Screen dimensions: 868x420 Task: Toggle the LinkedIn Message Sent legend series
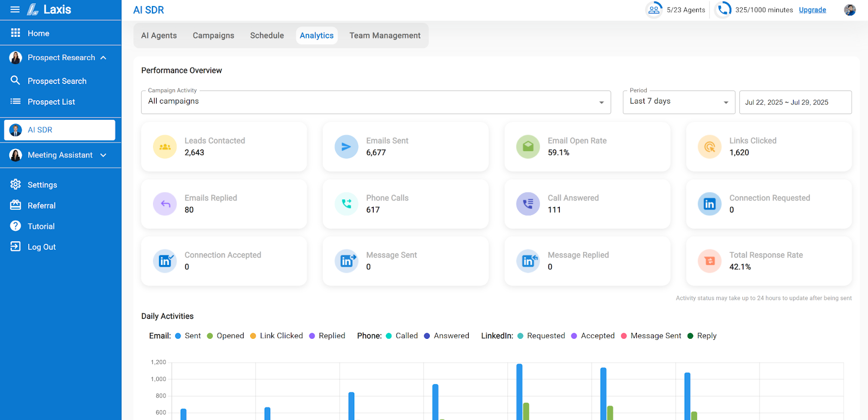(x=651, y=336)
